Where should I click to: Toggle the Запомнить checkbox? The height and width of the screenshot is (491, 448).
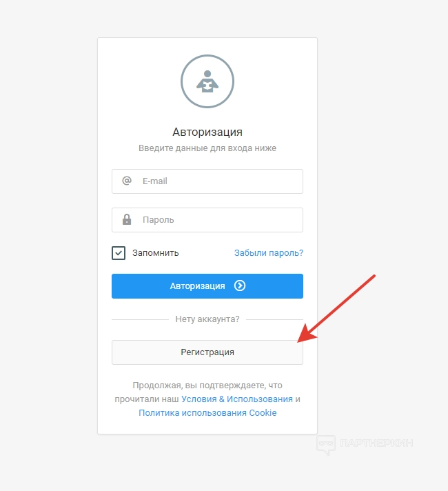tap(119, 253)
